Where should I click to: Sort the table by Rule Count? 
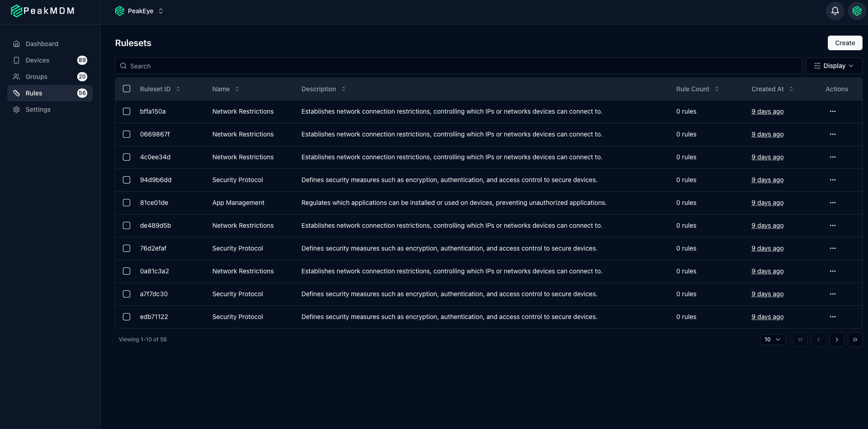point(698,89)
